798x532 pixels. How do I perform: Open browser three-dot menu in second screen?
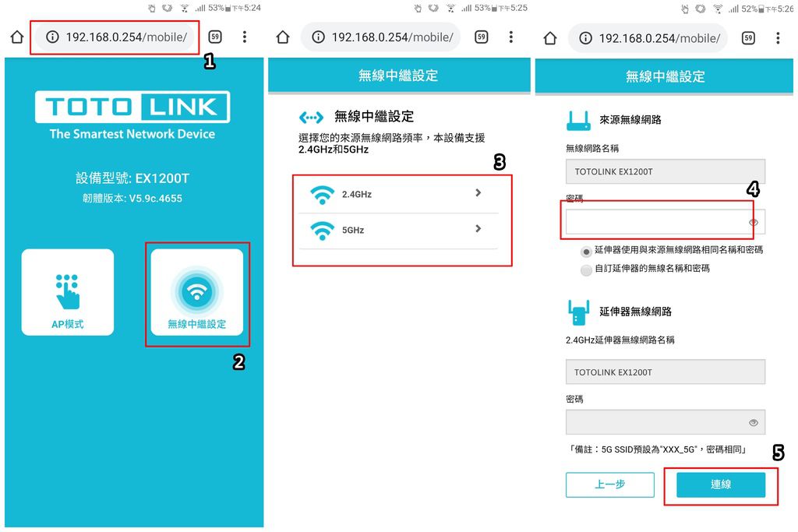click(x=510, y=37)
